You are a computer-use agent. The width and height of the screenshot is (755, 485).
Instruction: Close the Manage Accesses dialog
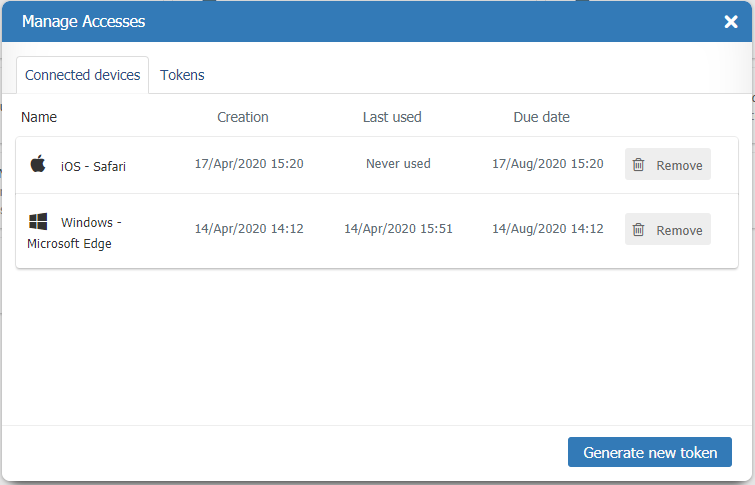click(731, 21)
